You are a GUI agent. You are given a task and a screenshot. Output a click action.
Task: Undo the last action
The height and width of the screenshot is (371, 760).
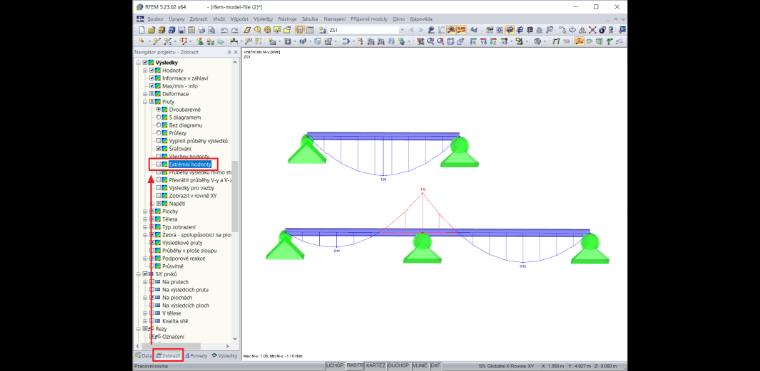point(224,30)
